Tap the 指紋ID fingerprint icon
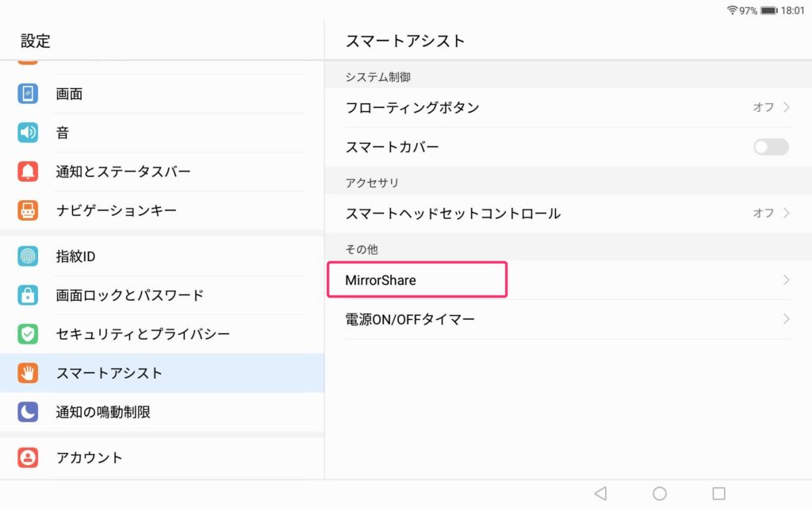This screenshot has width=812, height=508. point(28,256)
